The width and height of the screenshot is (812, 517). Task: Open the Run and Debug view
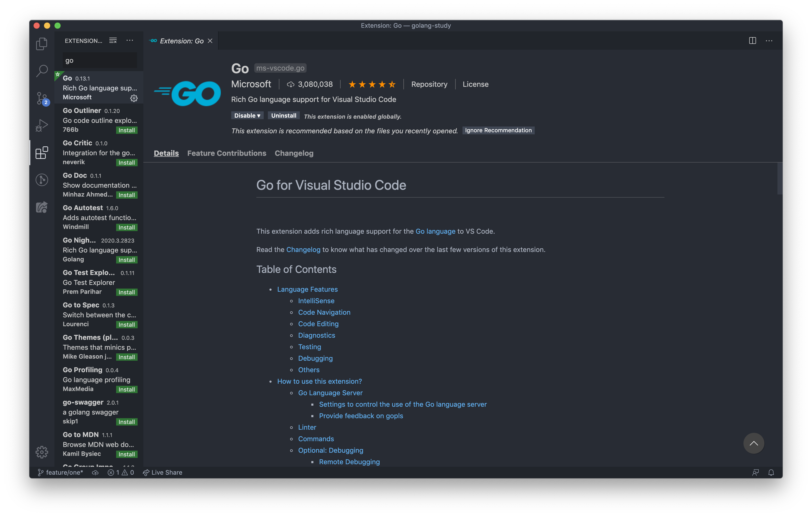point(42,125)
